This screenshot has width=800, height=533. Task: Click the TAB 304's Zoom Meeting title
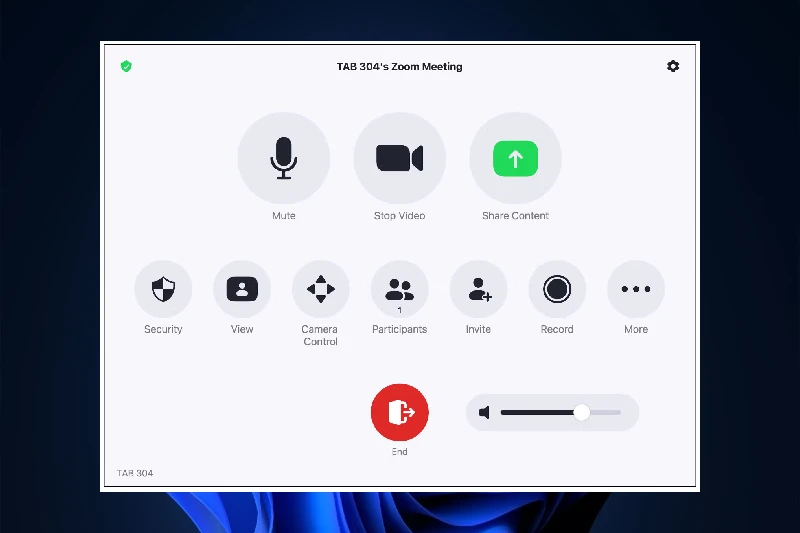click(399, 67)
